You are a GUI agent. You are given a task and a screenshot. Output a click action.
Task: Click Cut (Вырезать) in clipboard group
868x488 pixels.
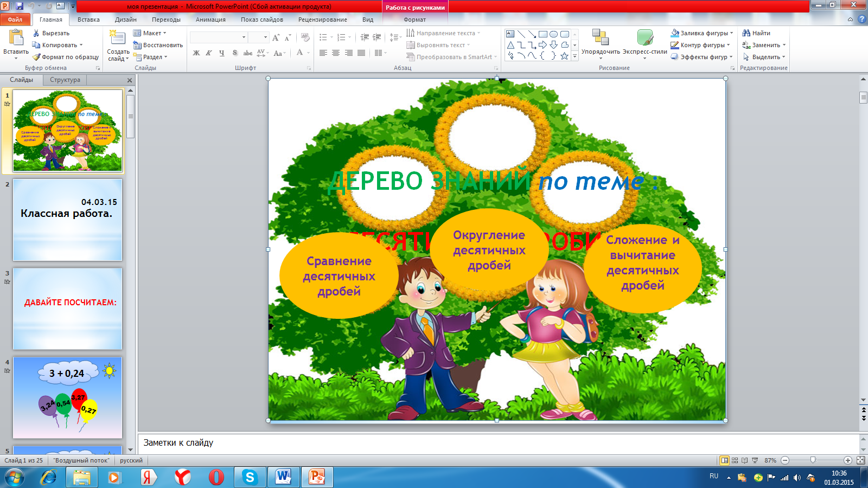point(51,33)
